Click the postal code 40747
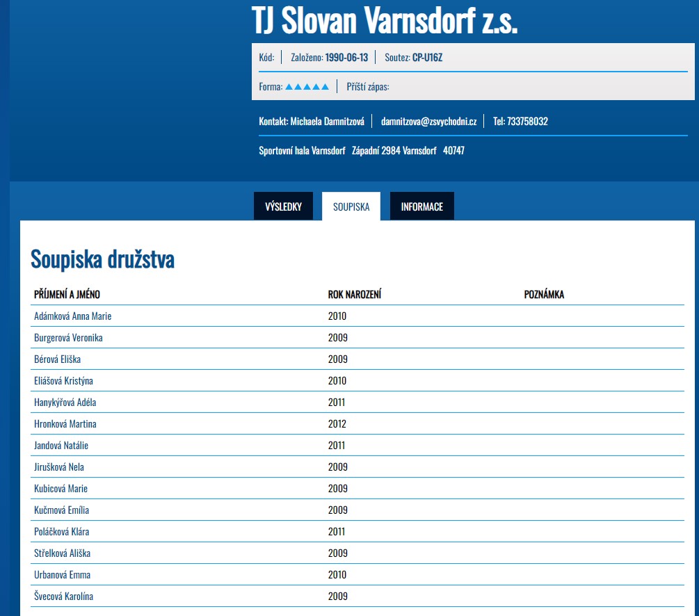Screen dimensions: 699x616 (x=453, y=151)
